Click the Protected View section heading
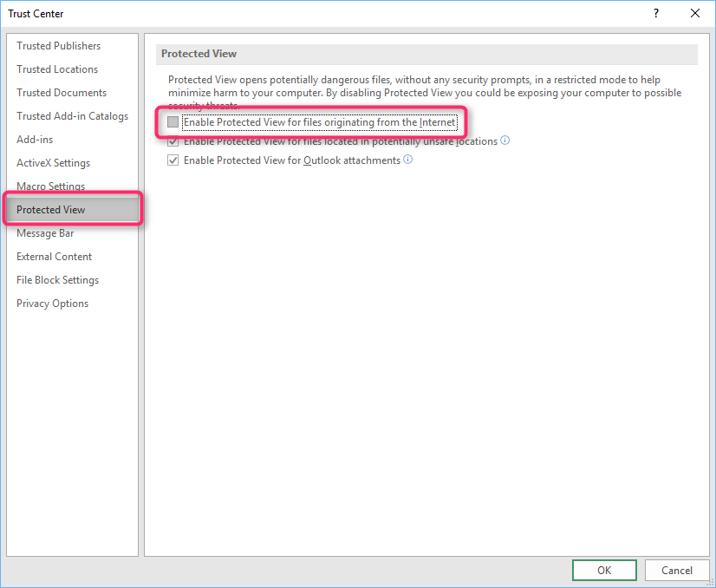 [199, 54]
